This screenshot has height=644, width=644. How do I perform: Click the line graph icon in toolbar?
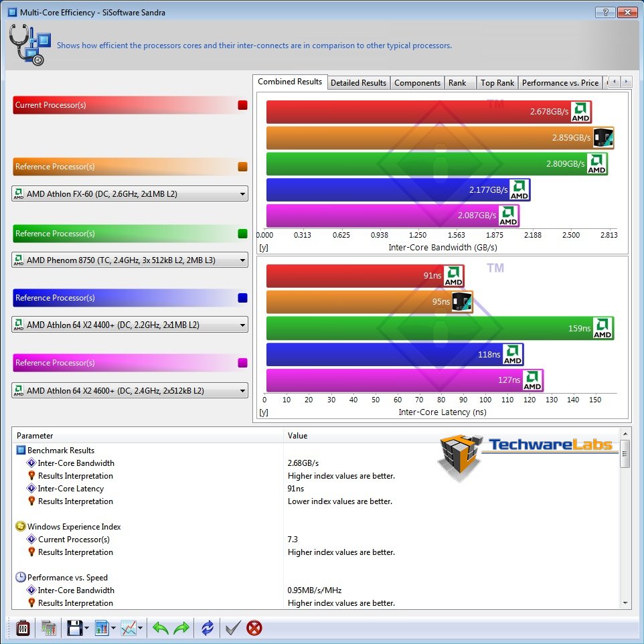(129, 628)
